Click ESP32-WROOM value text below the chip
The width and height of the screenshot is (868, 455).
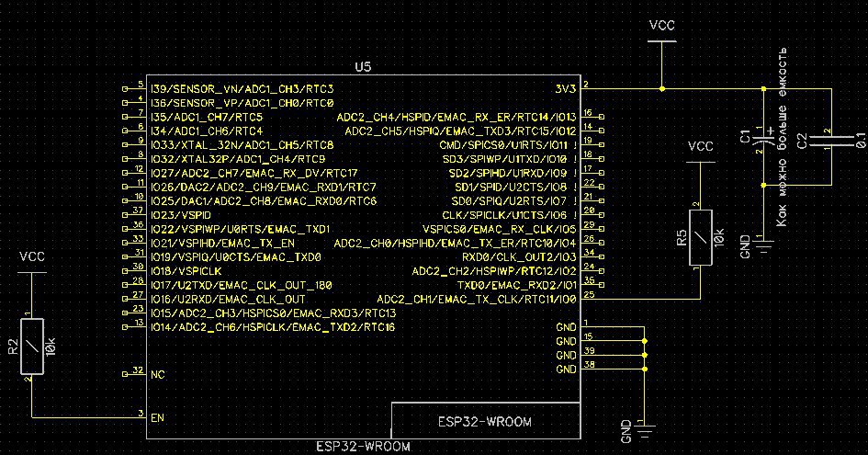pyautogui.click(x=363, y=447)
